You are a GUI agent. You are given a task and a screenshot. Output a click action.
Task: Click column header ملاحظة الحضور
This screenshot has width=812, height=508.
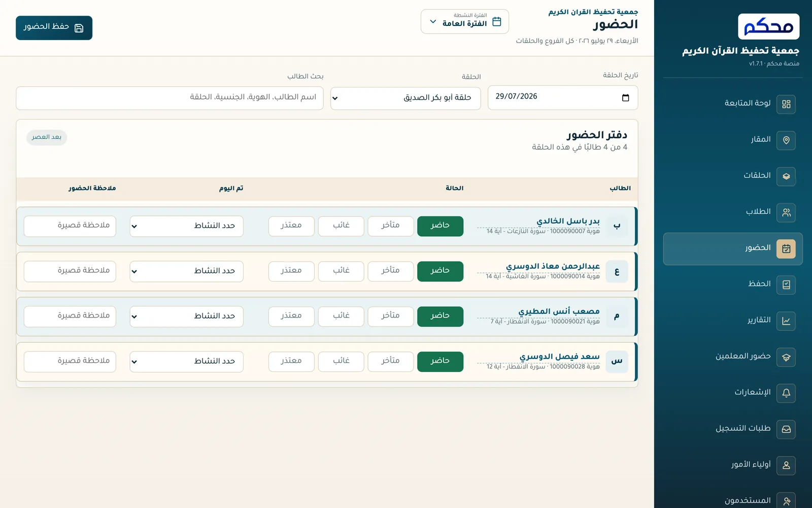click(x=92, y=188)
